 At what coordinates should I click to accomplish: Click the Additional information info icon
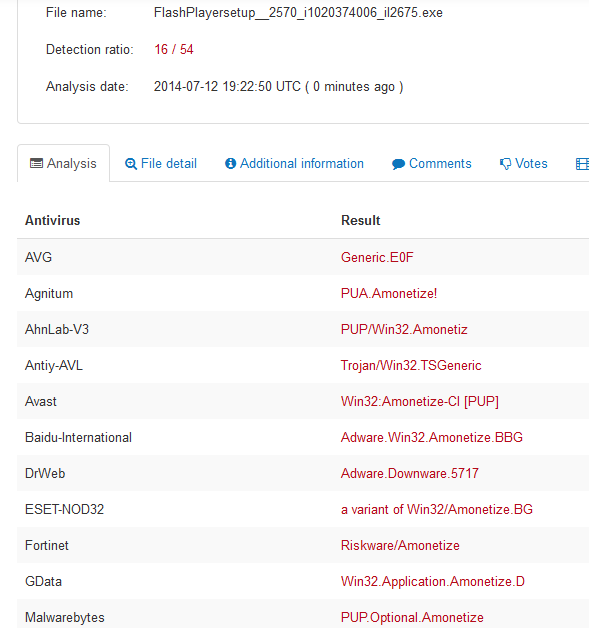230,163
